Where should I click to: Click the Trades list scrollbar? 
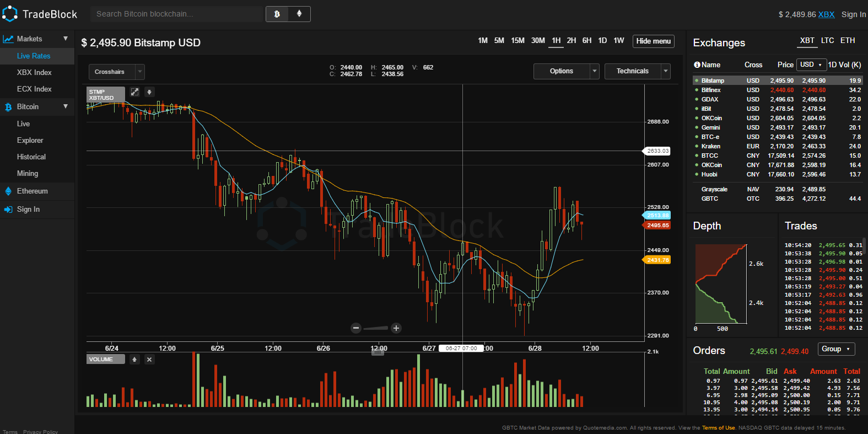pos(864,245)
